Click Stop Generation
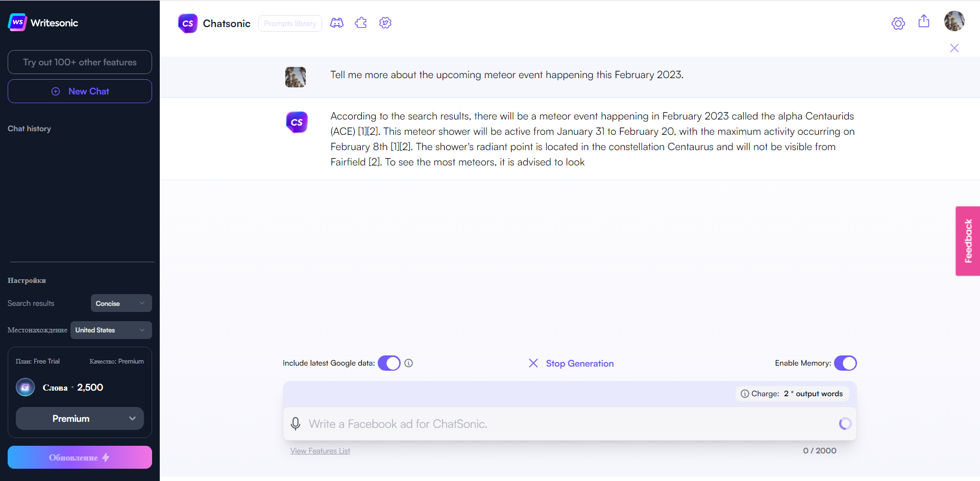This screenshot has height=481, width=980. pyautogui.click(x=571, y=364)
